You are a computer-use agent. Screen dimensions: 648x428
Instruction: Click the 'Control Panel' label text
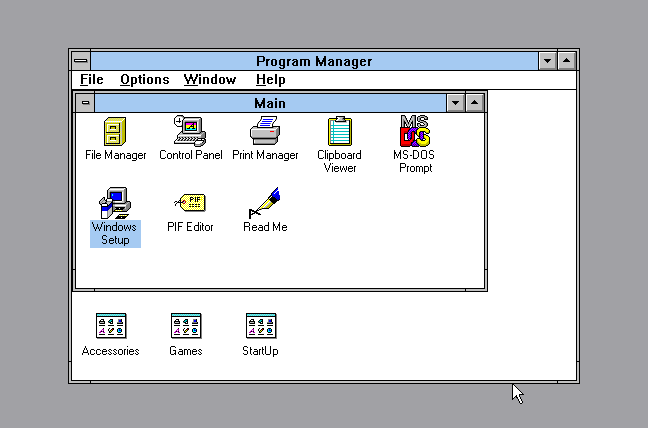[x=191, y=155]
